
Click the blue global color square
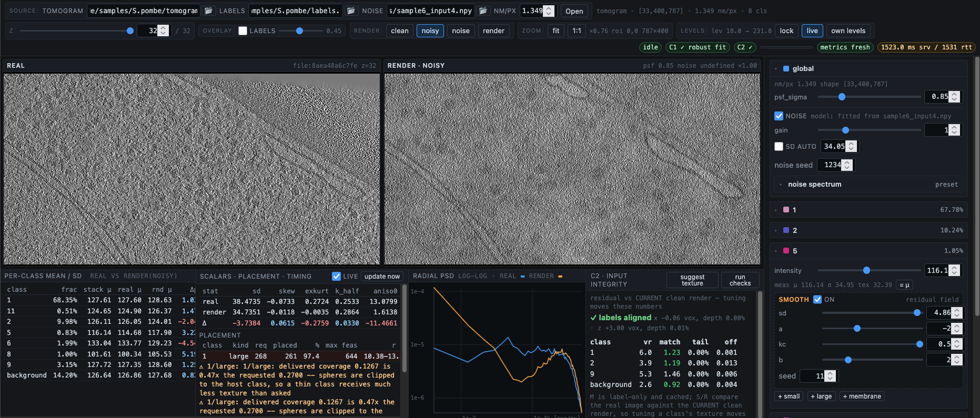tap(786, 68)
